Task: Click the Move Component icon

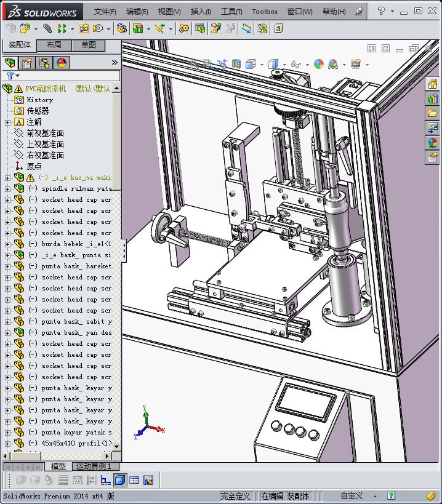Action: pos(97,28)
